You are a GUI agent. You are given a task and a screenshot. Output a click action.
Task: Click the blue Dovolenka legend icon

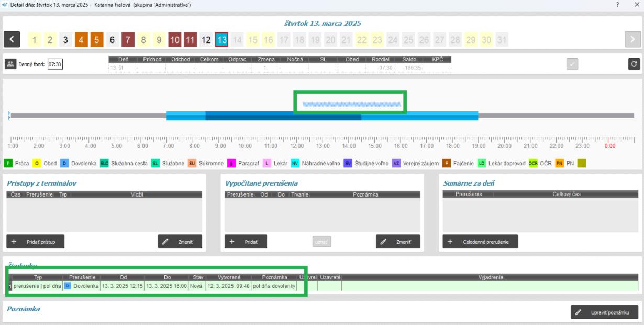click(64, 164)
